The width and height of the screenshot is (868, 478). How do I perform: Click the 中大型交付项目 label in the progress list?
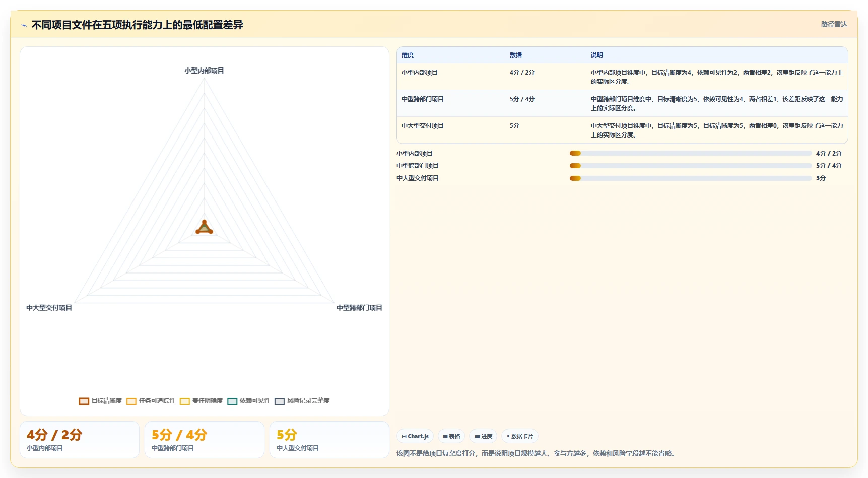[418, 178]
